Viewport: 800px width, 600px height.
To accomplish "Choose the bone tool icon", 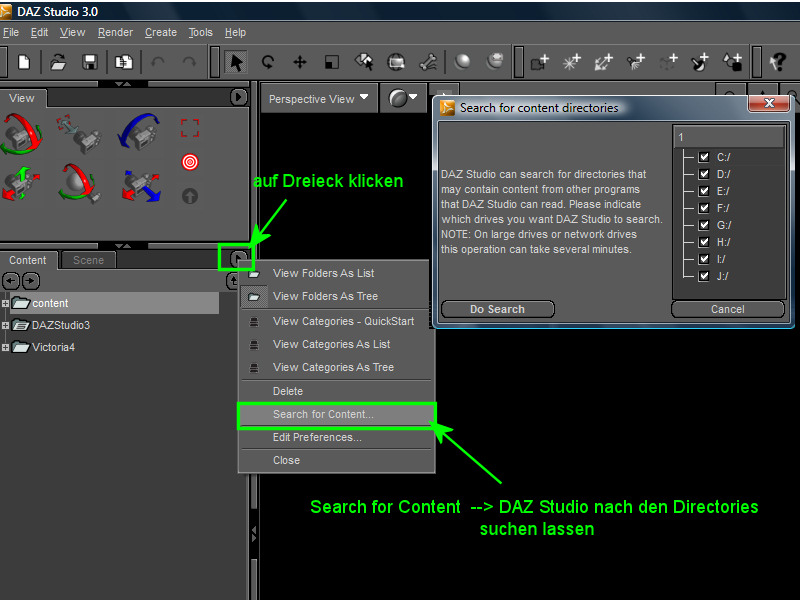I will pyautogui.click(x=428, y=62).
